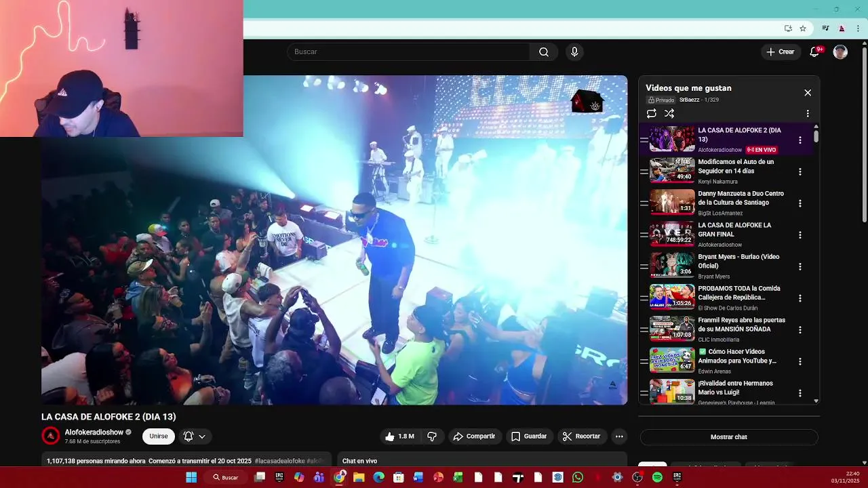Click the taskbar Buscar search box
The height and width of the screenshot is (488, 868).
coord(226,477)
